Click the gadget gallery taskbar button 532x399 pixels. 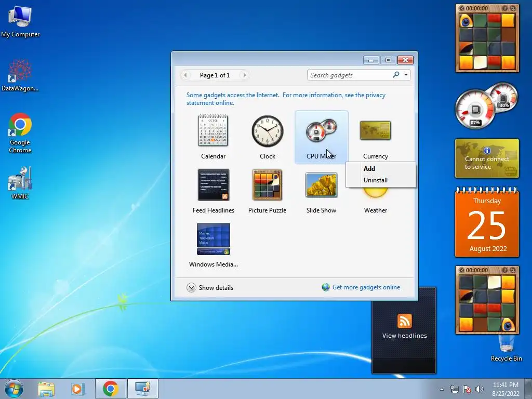click(x=142, y=389)
